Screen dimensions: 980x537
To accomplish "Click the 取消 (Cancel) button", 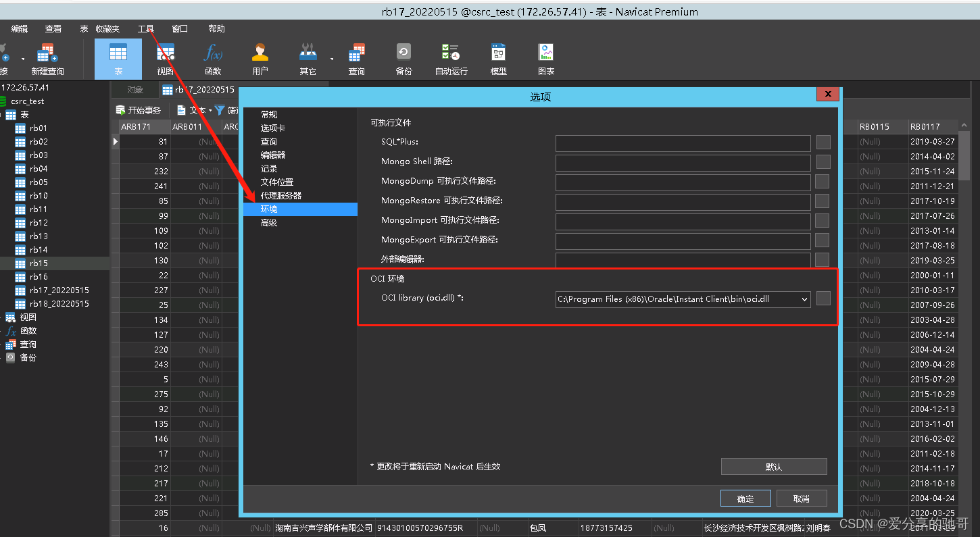I will tap(801, 498).
